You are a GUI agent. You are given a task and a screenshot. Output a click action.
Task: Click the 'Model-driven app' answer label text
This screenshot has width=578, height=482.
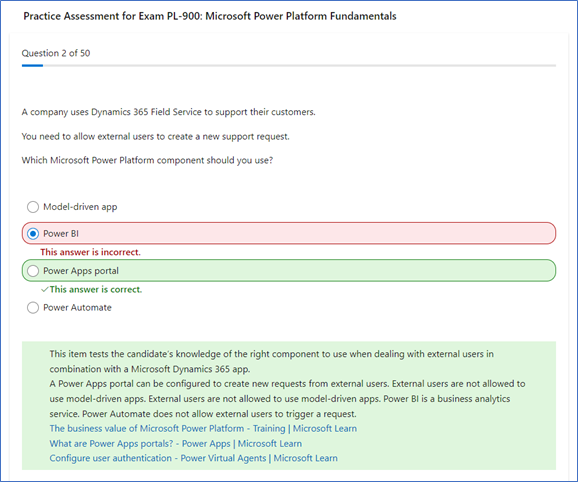click(80, 207)
